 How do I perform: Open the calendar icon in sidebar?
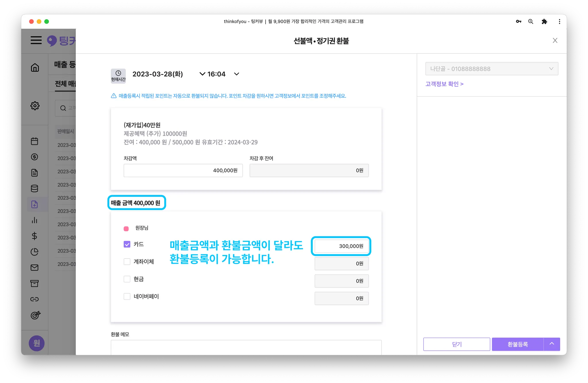[x=34, y=141]
